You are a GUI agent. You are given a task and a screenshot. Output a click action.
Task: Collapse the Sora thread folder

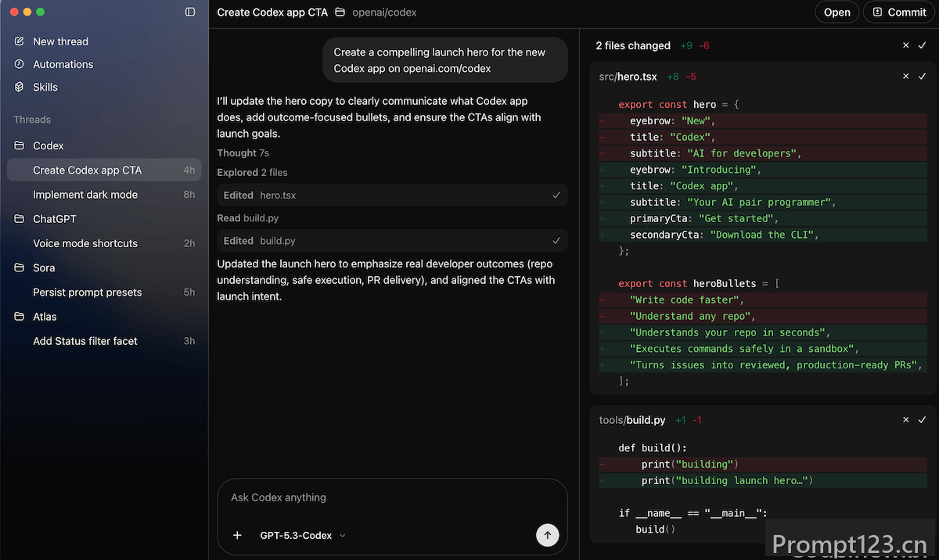pos(44,267)
